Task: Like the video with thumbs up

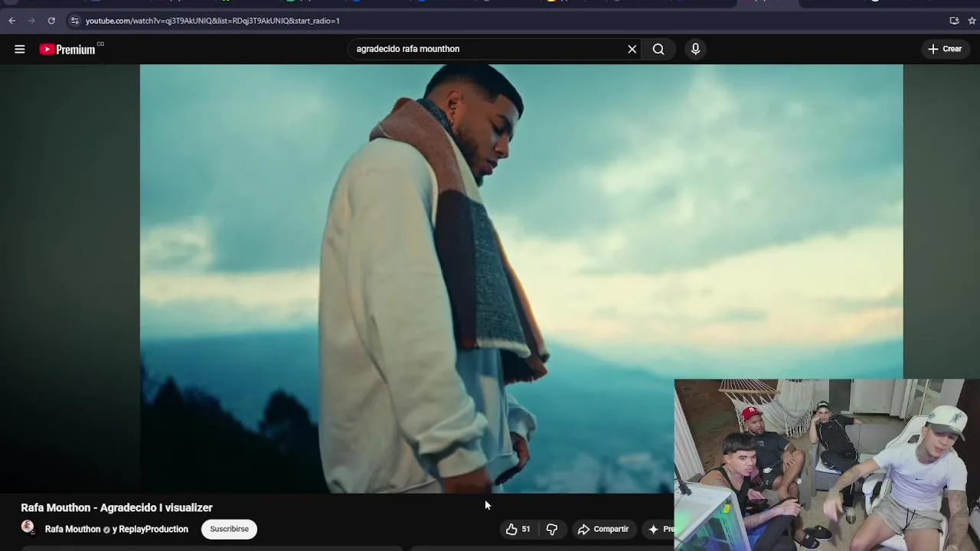Action: (x=518, y=529)
